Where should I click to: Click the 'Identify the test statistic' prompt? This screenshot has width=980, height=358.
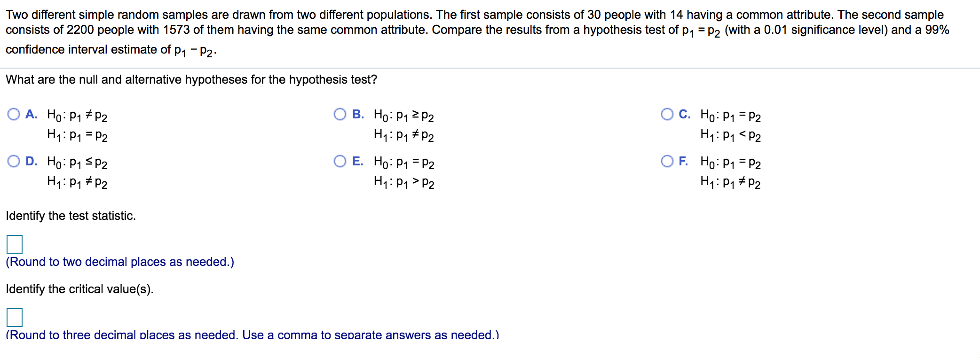click(71, 216)
